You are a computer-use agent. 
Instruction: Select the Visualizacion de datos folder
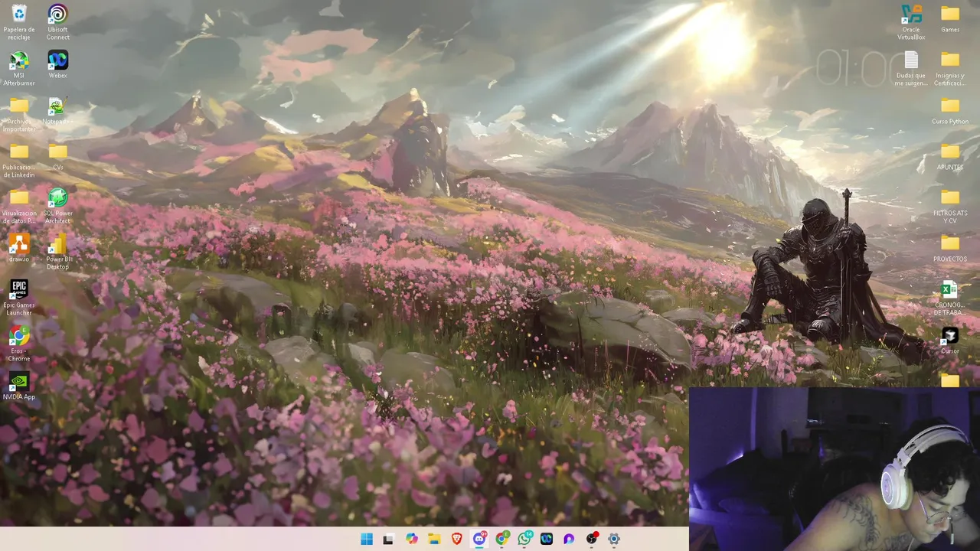point(19,206)
